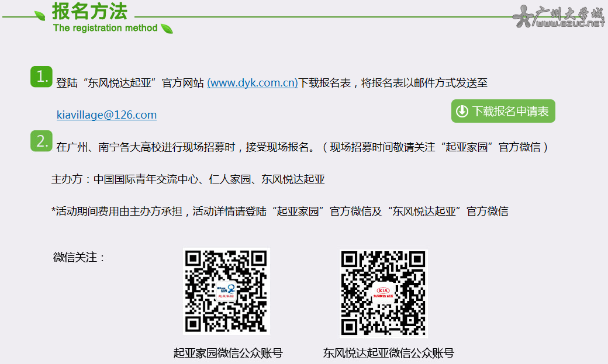
Task: Click the note beginning *活动期间费用由主办方承担
Action: (x=279, y=212)
